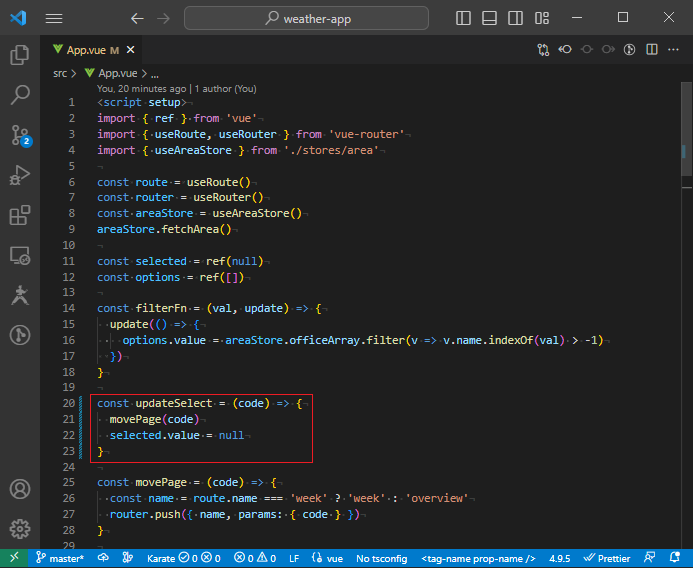The height and width of the screenshot is (568, 693).
Task: Click the Karate test results status item
Action: pyautogui.click(x=183, y=559)
